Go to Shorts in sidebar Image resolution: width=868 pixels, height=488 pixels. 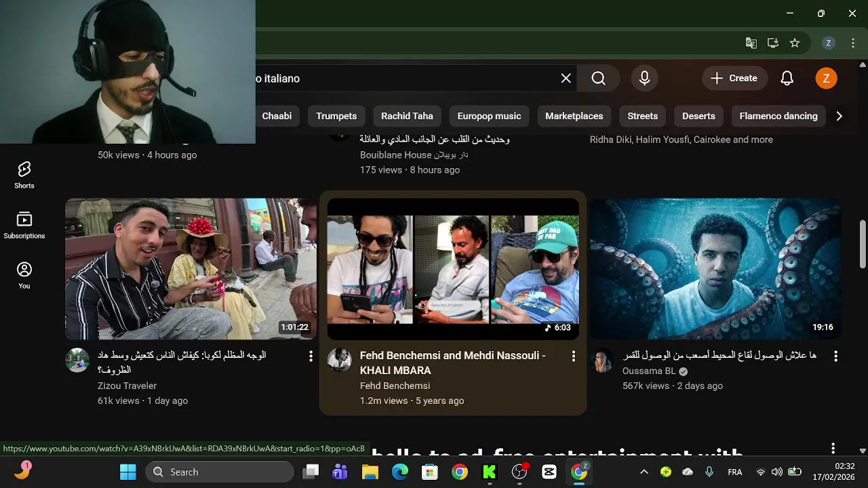tap(24, 175)
